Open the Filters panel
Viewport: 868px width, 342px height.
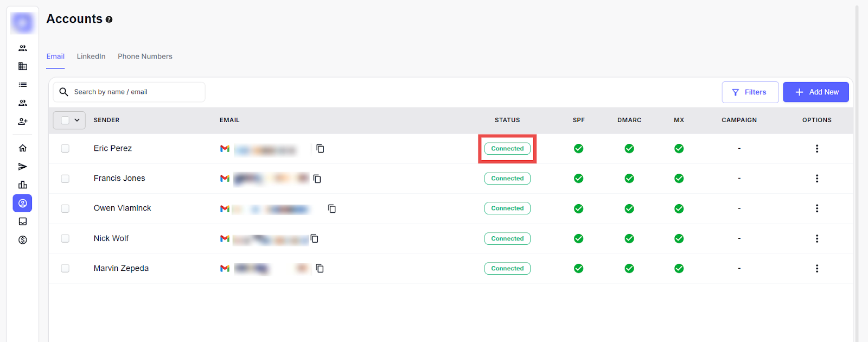tap(750, 92)
